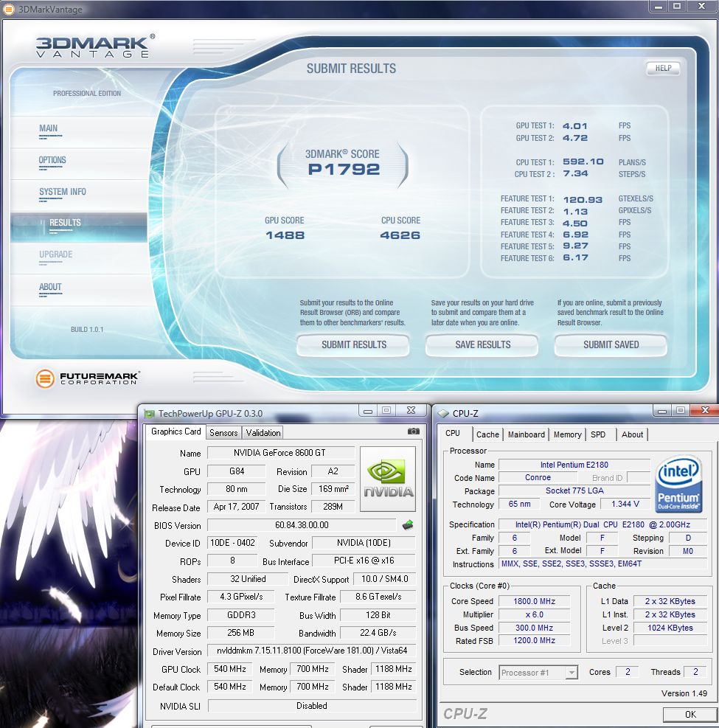This screenshot has width=719, height=728.
Task: Click the Intel Pentium logo in CPU-Z
Action: tap(678, 485)
